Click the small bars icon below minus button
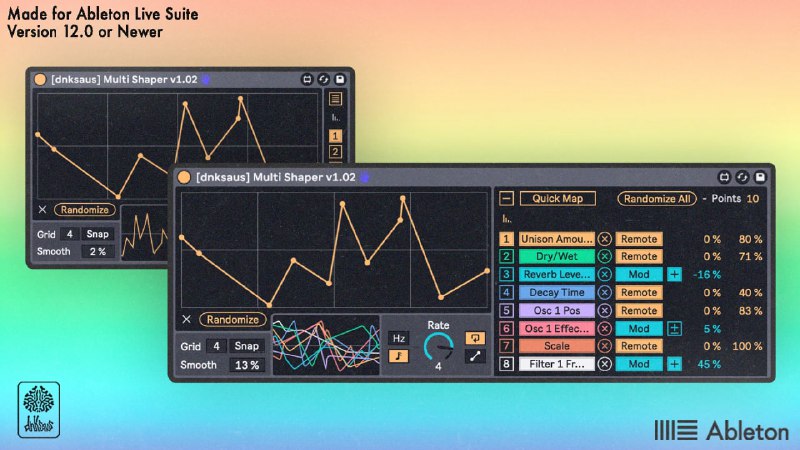Image resolution: width=800 pixels, height=450 pixels. tap(506, 219)
